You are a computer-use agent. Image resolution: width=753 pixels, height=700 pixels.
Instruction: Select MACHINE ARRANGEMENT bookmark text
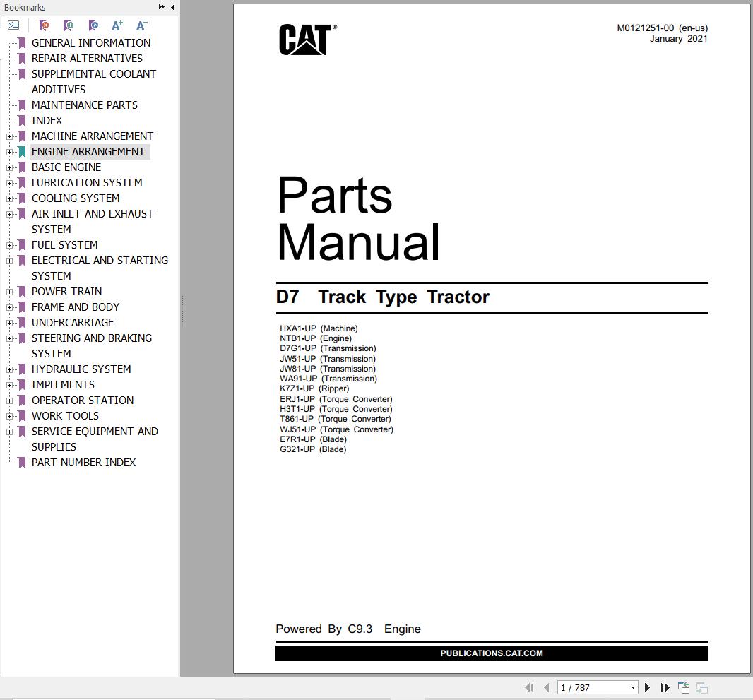[93, 136]
